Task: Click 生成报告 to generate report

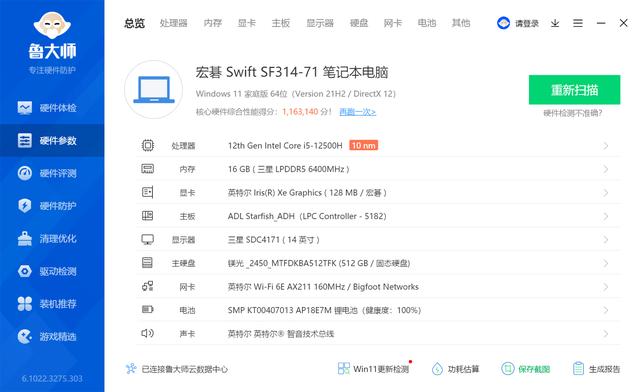Action: click(x=596, y=369)
